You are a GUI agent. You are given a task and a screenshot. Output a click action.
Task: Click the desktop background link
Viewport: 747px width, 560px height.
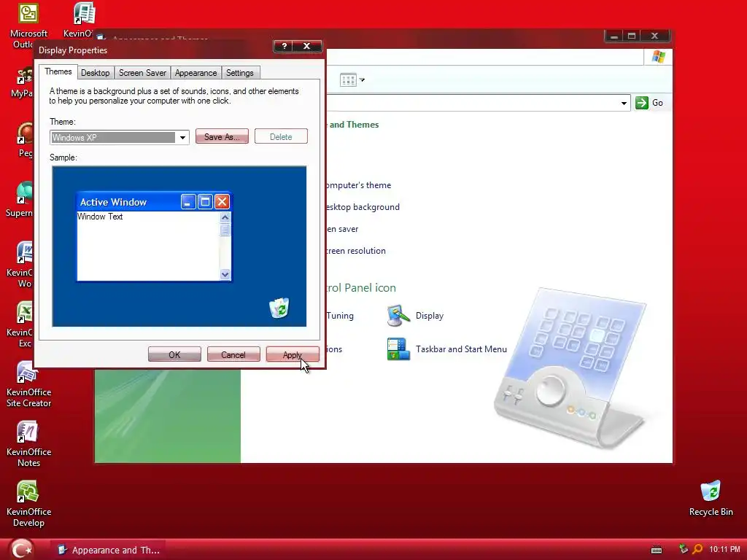click(x=363, y=207)
